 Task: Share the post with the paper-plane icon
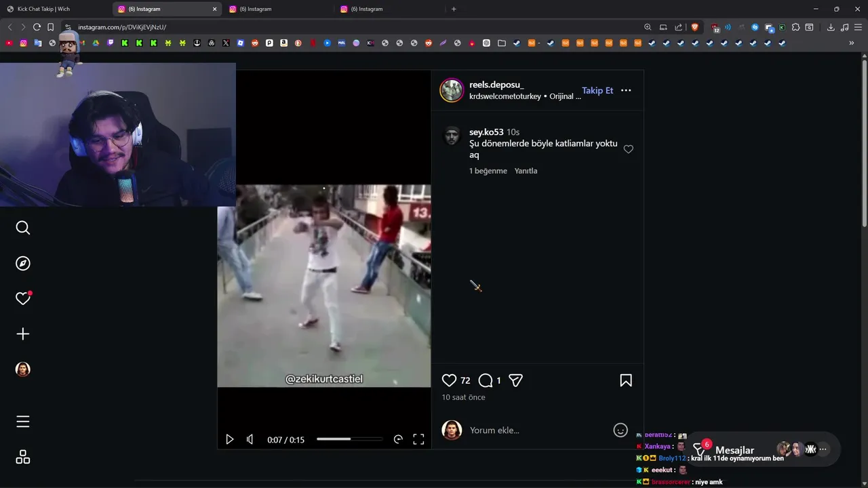[516, 381]
